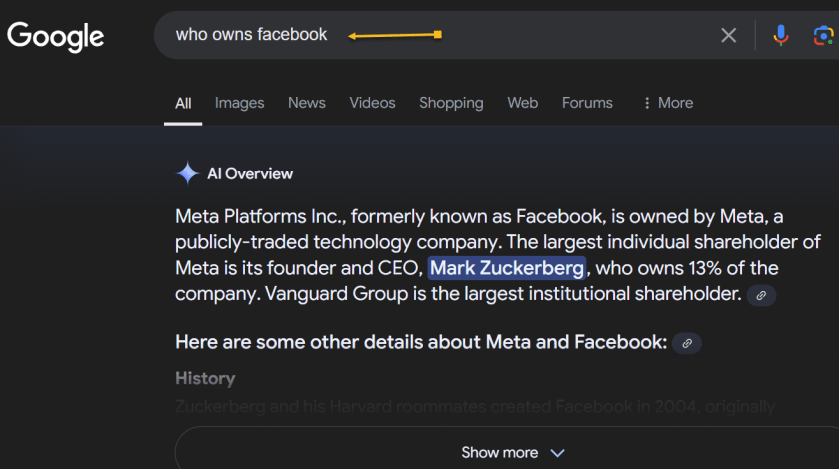The width and height of the screenshot is (839, 469).
Task: Expand the More search filters menu
Action: [667, 103]
